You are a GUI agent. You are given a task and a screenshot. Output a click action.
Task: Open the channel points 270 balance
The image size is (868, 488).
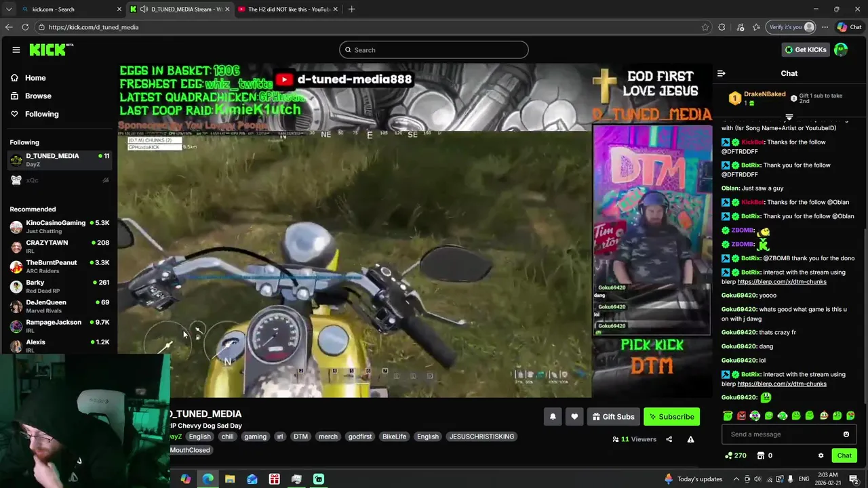[736, 455]
